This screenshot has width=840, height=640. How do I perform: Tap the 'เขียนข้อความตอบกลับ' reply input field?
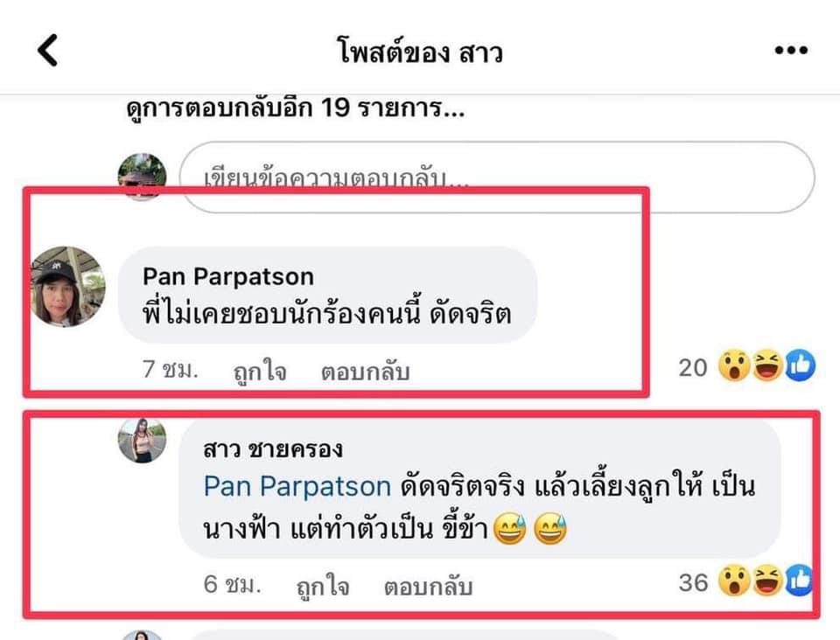click(497, 177)
